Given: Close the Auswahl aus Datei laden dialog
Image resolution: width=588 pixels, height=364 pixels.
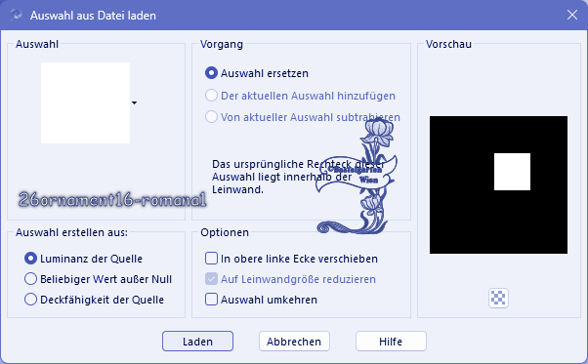Looking at the screenshot, I should tap(571, 15).
